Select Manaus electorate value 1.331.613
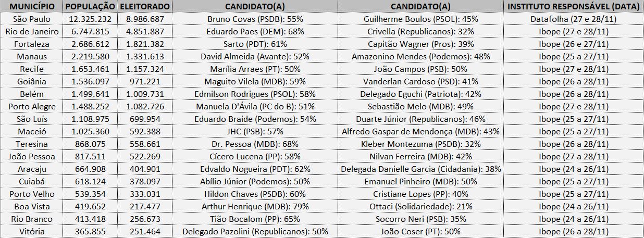 pos(144,56)
